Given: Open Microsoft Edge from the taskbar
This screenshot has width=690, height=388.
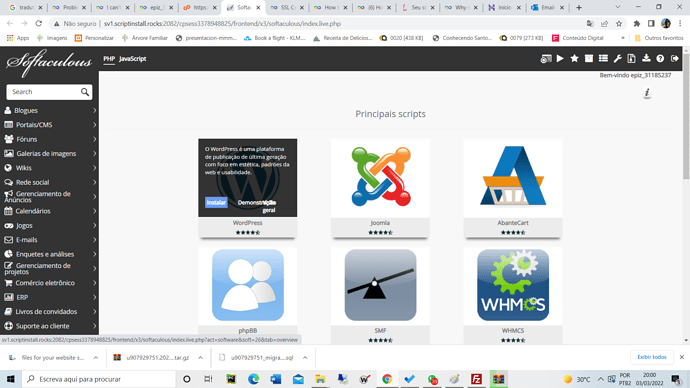Looking at the screenshot, I should (253, 379).
